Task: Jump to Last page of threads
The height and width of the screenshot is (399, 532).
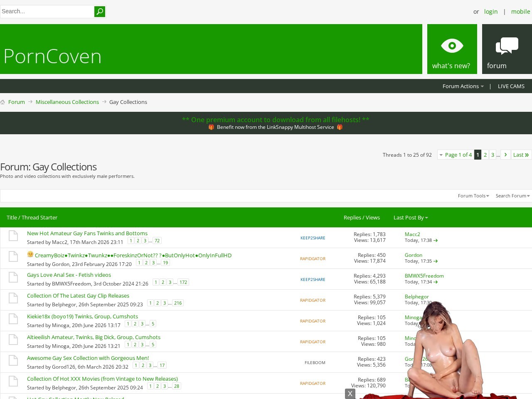Action: (x=521, y=155)
